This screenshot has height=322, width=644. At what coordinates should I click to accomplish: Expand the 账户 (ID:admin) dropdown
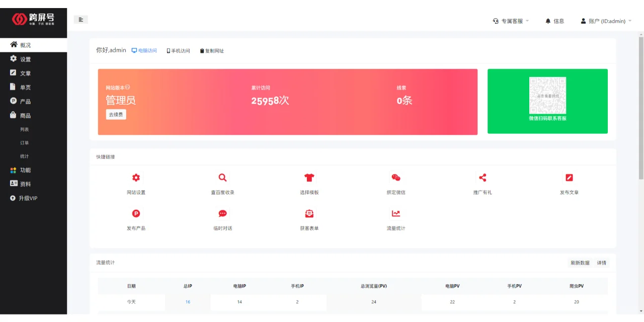[606, 21]
